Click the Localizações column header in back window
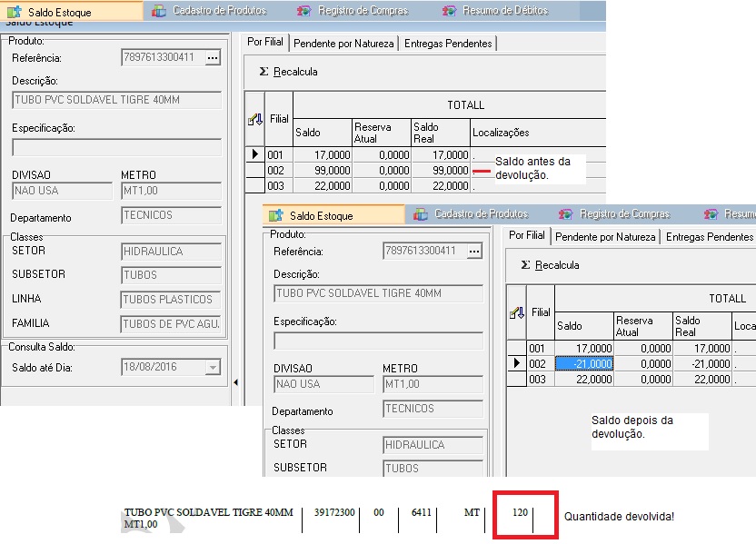Screen dimensions: 756x544 point(538,133)
